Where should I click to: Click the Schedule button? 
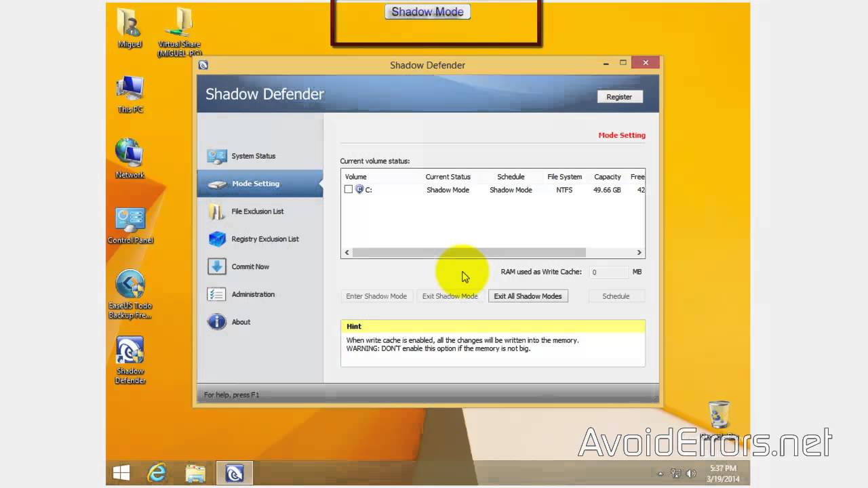tap(616, 296)
